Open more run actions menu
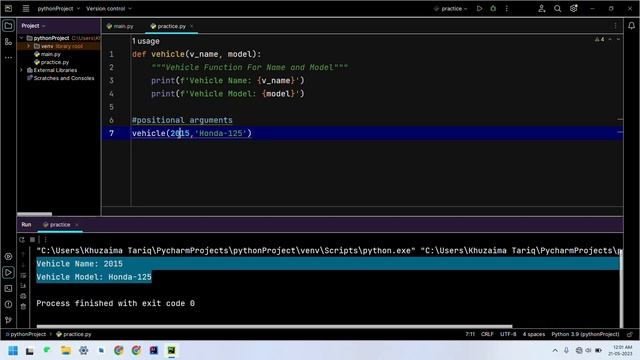 507,8
